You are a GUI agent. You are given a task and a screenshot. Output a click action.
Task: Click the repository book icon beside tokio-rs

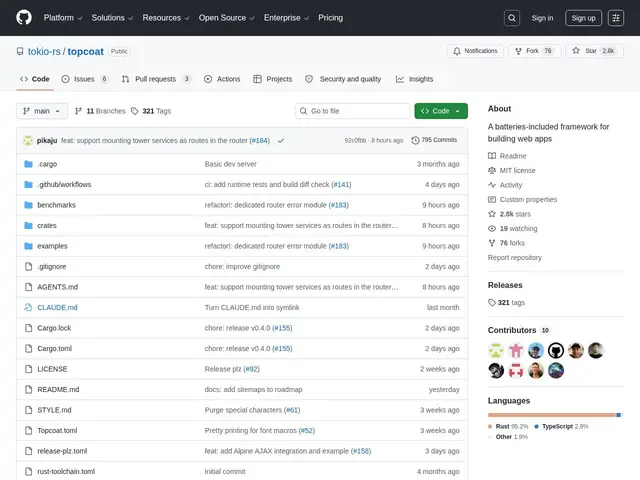(x=20, y=51)
